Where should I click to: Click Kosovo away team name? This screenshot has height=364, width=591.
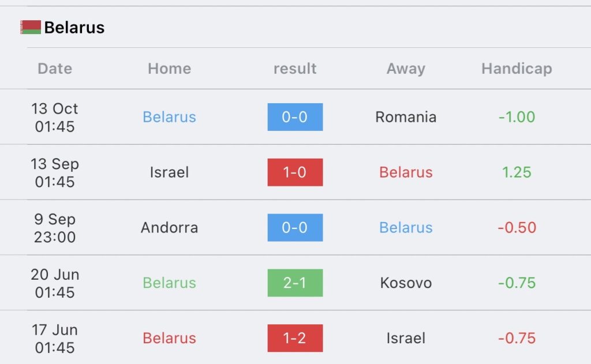(x=406, y=283)
